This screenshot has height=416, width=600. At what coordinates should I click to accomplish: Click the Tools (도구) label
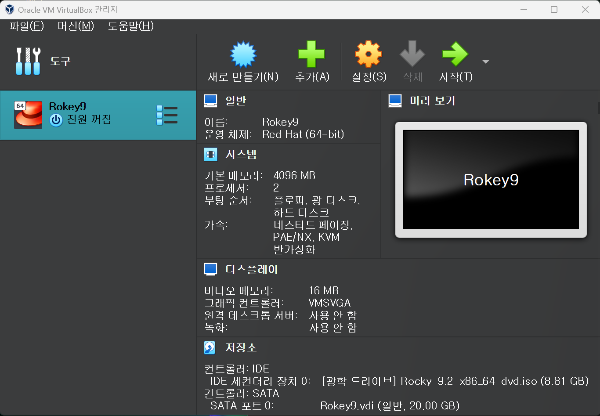60,61
